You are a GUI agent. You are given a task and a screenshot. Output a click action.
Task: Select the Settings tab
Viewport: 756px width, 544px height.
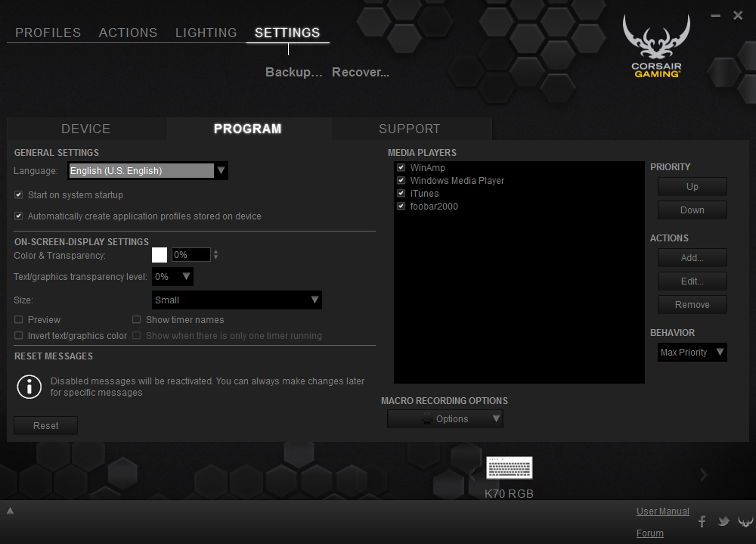(x=287, y=33)
